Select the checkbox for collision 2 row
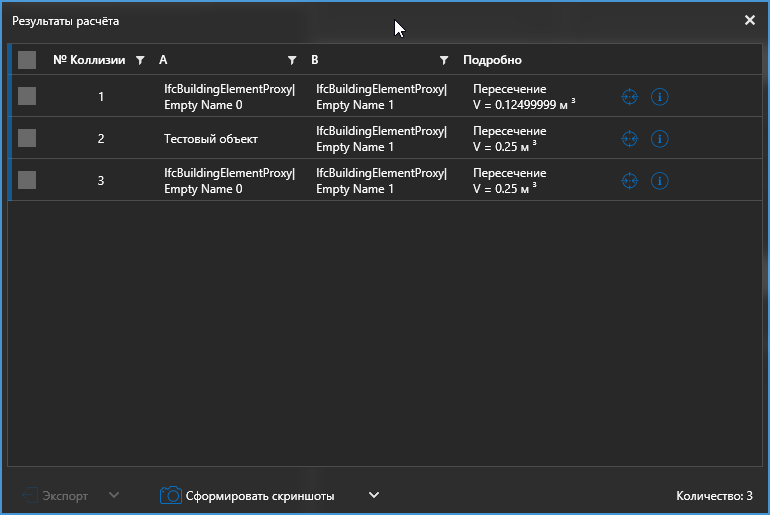 coord(27,139)
